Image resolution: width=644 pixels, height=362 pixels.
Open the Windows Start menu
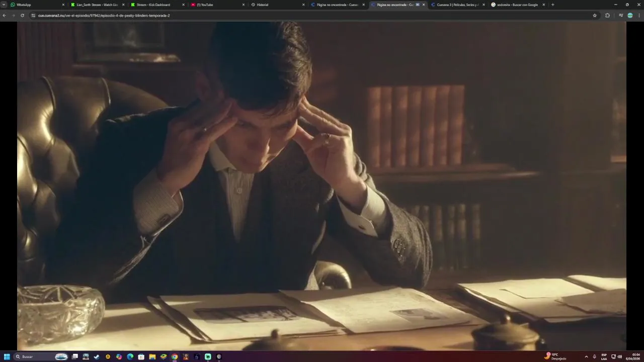point(7,356)
